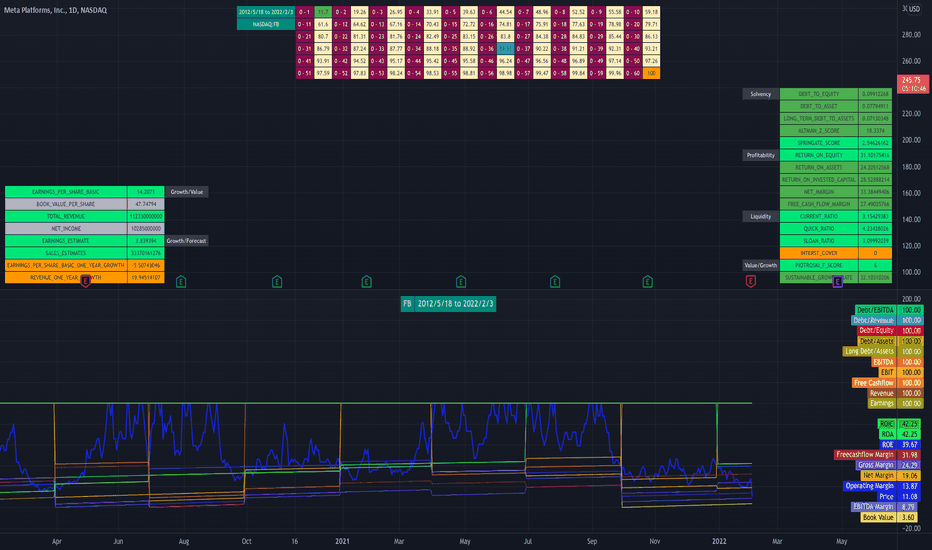Select the DEBT_TO_EQUITY cell

[x=819, y=94]
